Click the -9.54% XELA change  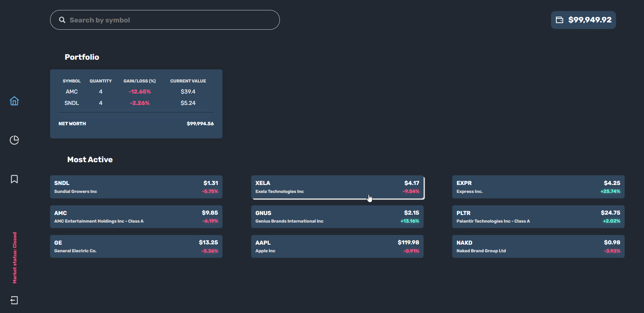point(411,191)
